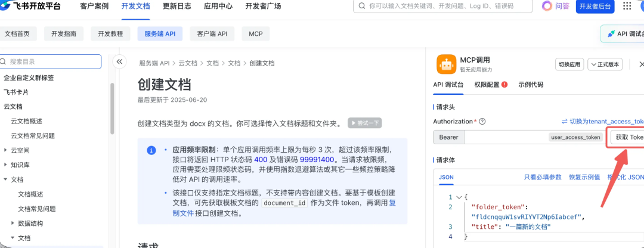Select the JSON request body tab
This screenshot has width=644, height=248.
pyautogui.click(x=446, y=178)
